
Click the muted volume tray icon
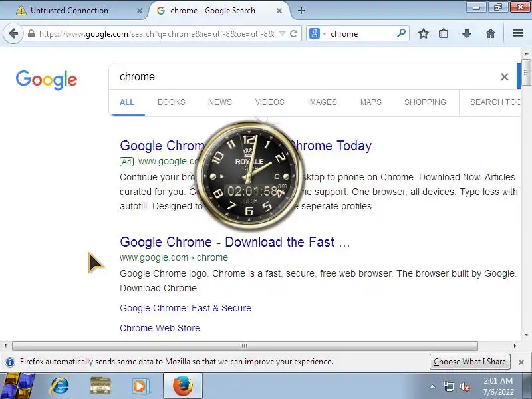pos(465,386)
